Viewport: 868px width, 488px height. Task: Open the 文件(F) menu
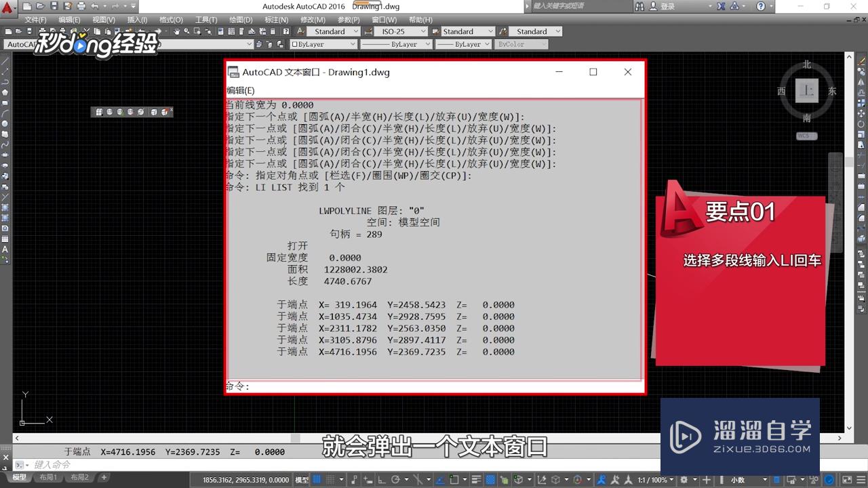[x=35, y=20]
